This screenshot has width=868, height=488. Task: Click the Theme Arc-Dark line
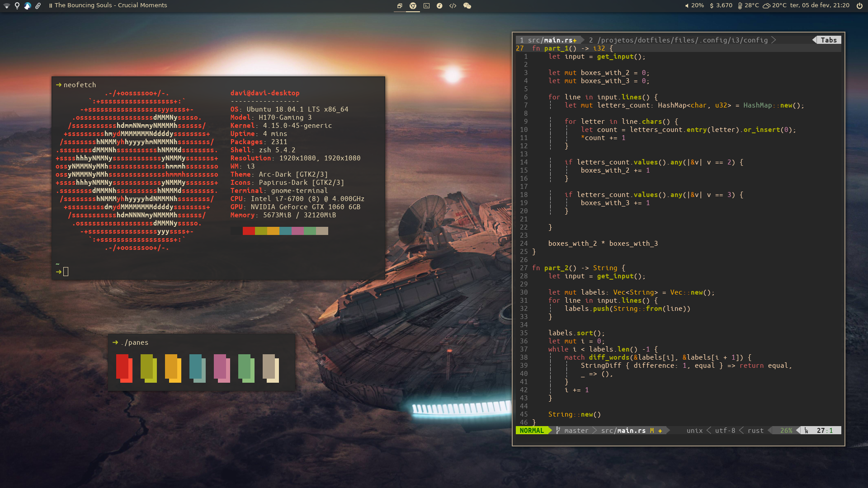click(x=279, y=174)
